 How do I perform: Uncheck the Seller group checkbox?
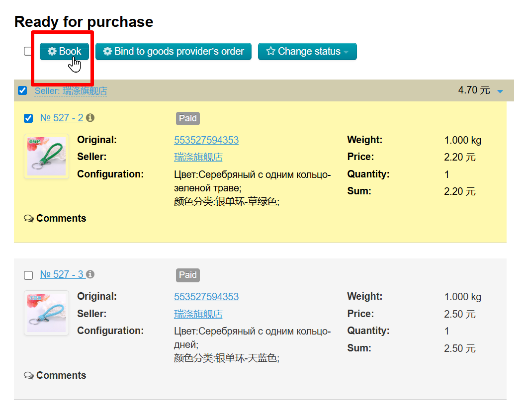tap(22, 90)
